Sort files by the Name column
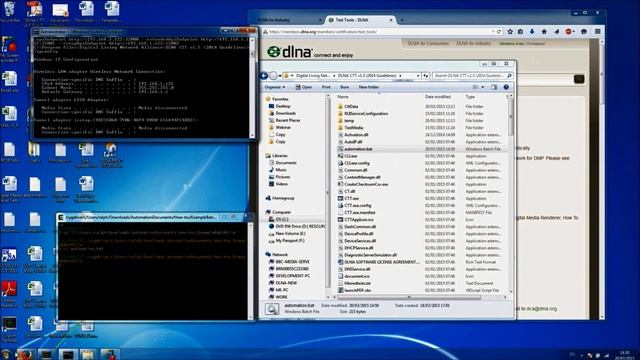 coord(343,97)
